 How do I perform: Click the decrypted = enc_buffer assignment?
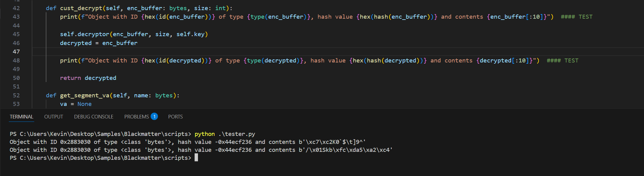pos(99,43)
